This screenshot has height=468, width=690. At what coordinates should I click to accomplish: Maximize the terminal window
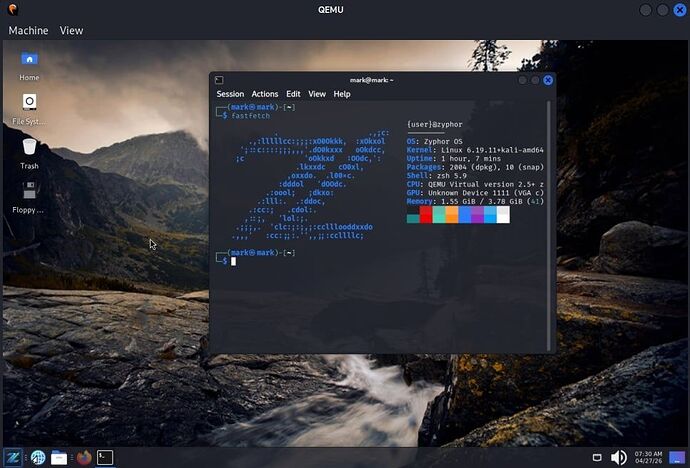(535, 80)
